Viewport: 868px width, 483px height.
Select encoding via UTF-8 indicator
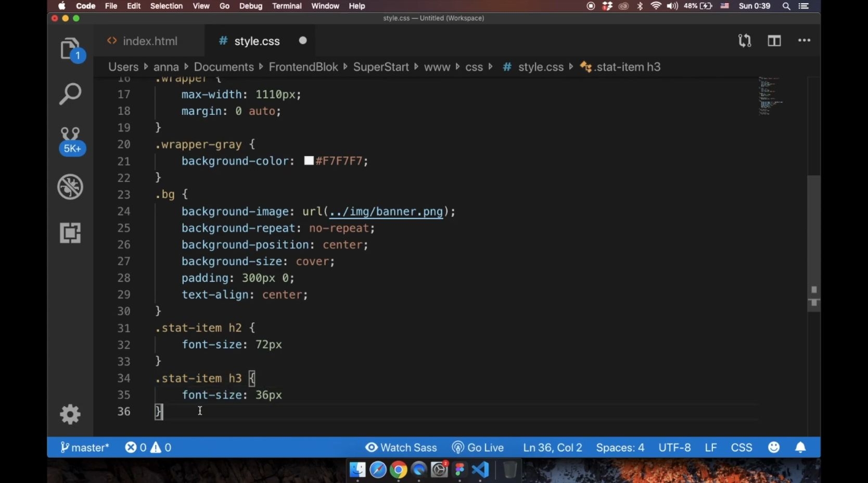pos(674,448)
